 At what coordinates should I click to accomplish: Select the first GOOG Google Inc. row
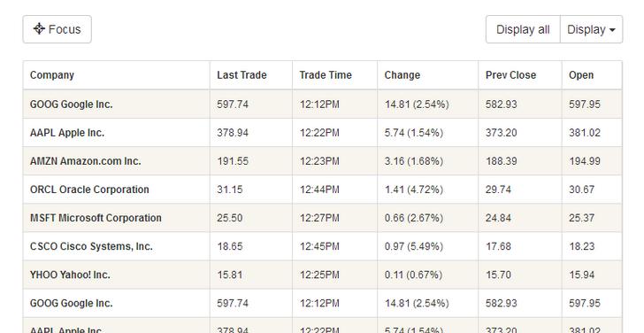323,105
